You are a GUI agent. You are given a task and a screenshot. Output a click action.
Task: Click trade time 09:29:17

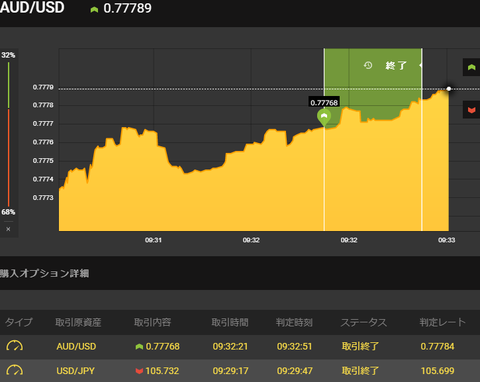click(x=230, y=371)
